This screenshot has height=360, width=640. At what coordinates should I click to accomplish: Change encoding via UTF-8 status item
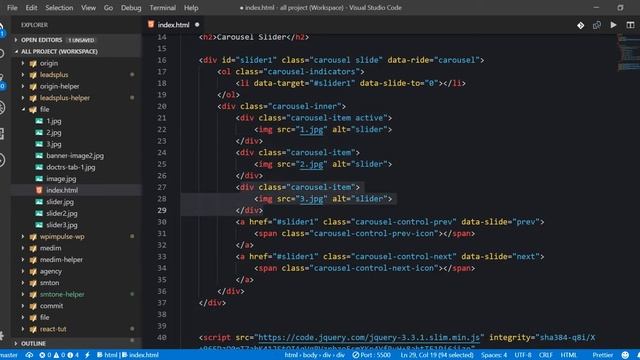tap(522, 355)
